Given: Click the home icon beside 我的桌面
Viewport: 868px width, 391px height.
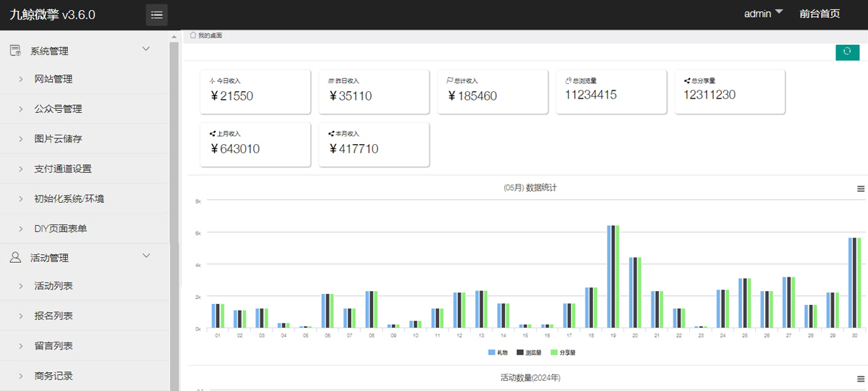Looking at the screenshot, I should pos(193,35).
